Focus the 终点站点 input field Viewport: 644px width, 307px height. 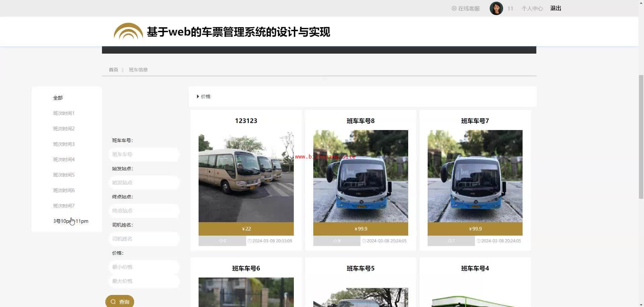point(144,211)
